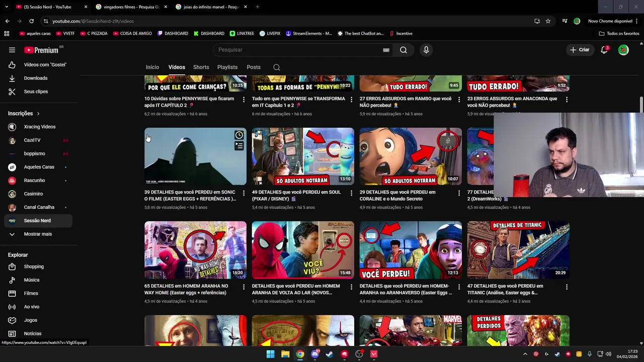Add SONIC video to queue
This screenshot has height=362, width=644.
[x=239, y=146]
